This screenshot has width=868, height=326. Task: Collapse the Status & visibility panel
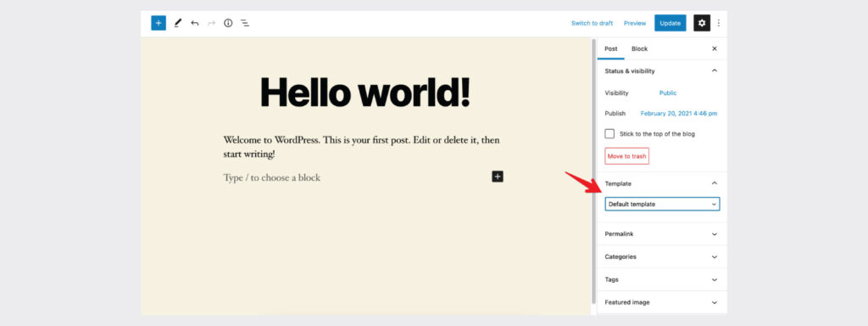[x=661, y=71]
